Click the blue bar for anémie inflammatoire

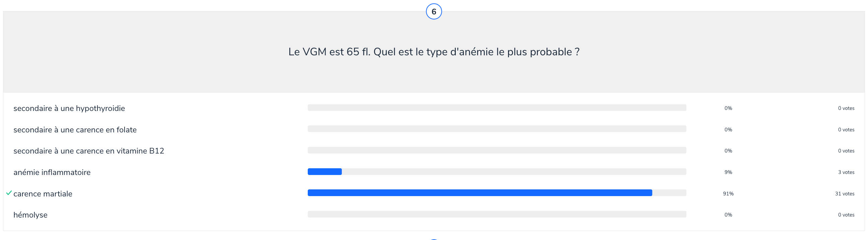point(324,172)
